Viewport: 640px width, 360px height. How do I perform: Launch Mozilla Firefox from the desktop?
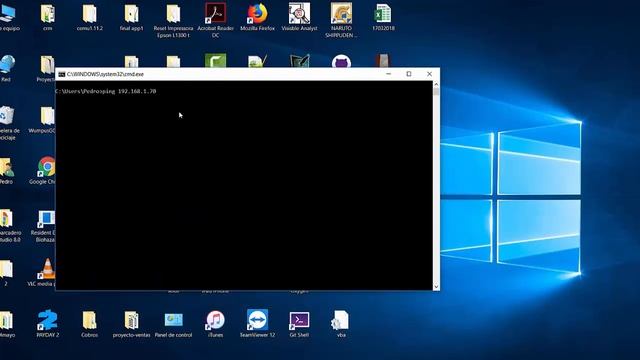pos(257,14)
